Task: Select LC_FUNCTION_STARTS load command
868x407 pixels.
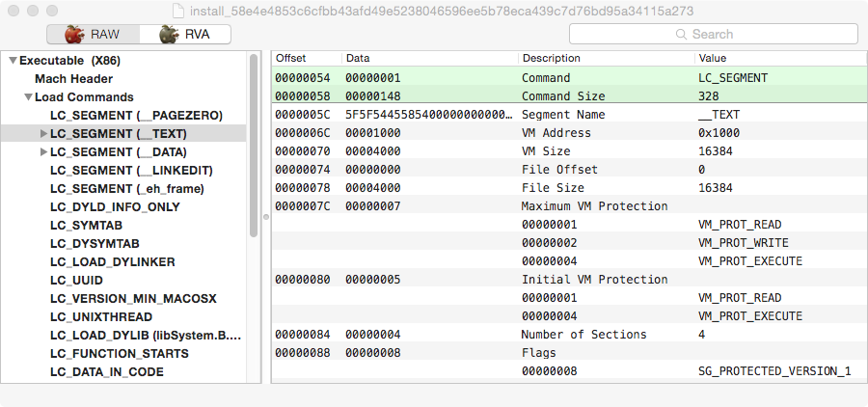Action: pyautogui.click(x=119, y=354)
